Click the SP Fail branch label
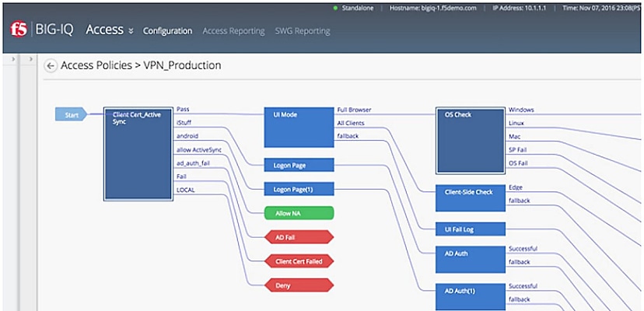Viewport: 644px width, 311px height. click(x=517, y=150)
